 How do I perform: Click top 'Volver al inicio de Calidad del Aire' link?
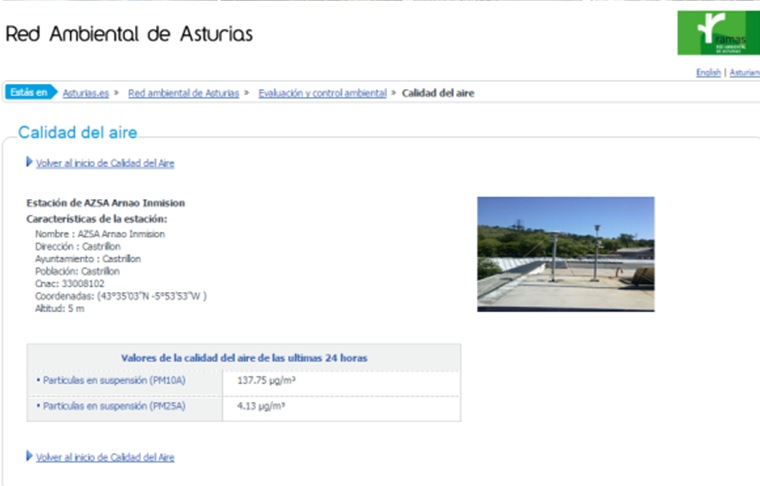coord(105,163)
